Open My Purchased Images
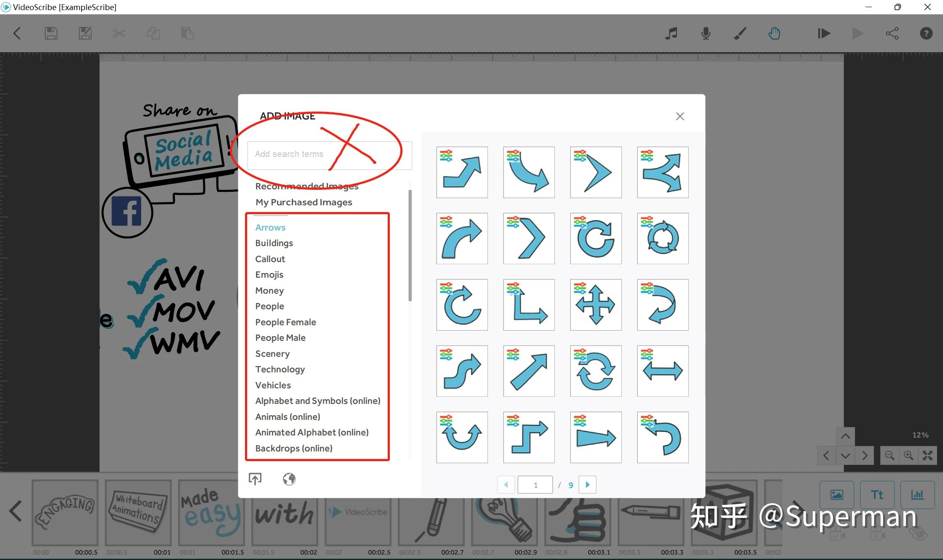Viewport: 943px width, 560px height. pos(304,202)
